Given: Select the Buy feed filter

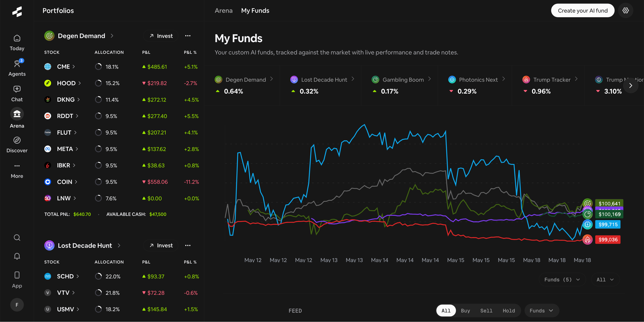Looking at the screenshot, I should [465, 311].
